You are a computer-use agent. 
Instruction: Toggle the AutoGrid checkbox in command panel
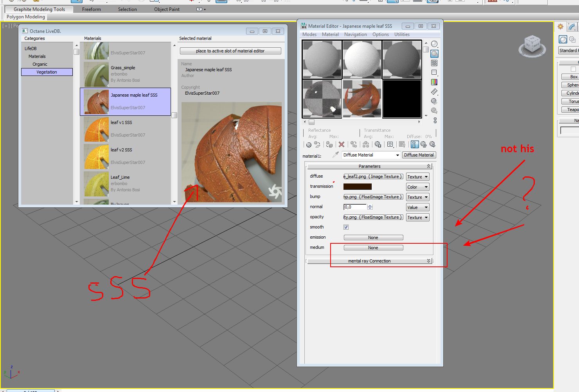pyautogui.click(x=574, y=69)
